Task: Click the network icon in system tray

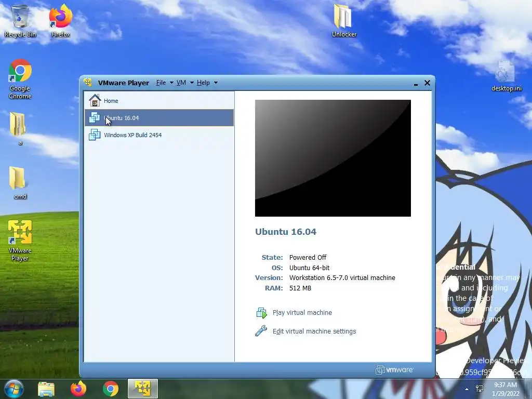Action: coord(480,389)
